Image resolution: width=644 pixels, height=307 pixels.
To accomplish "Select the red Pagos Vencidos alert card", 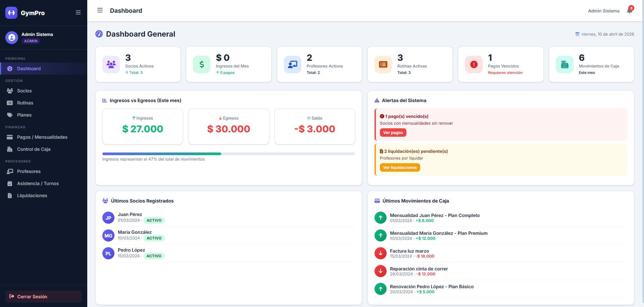I will pos(501,64).
